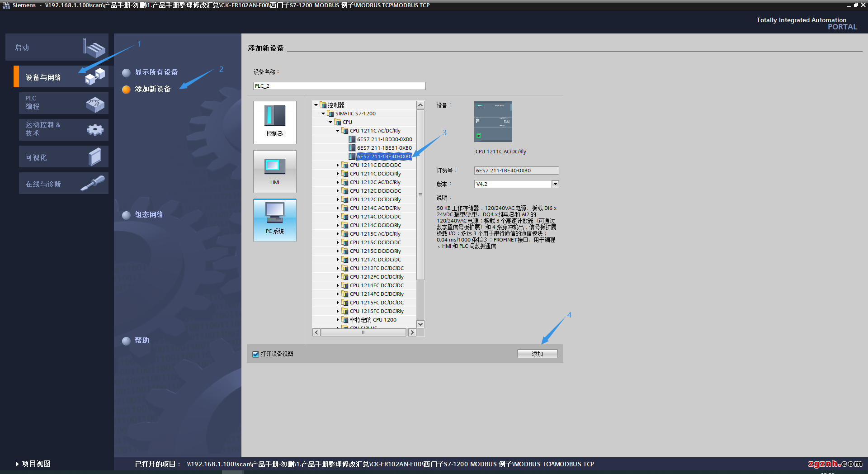Click the device tree horizontal scrollbar

(363, 332)
